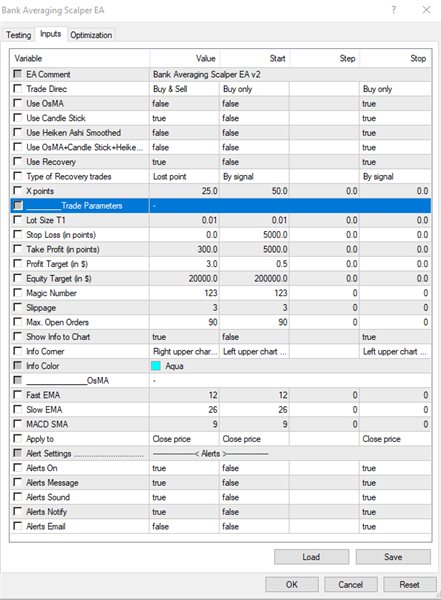Viewport: 441px width, 600px height.
Task: Tick the Use Recovery checkbox
Action: [x=18, y=161]
